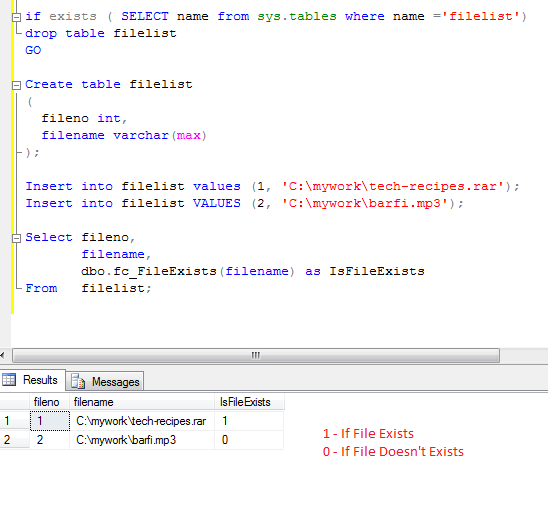Click IsFileExists value 0 cell

(249, 440)
